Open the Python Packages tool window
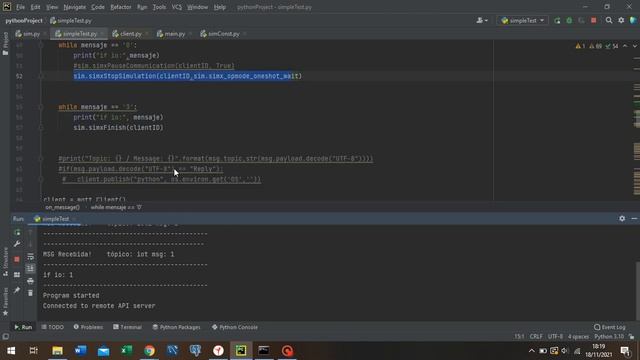 [x=176, y=327]
